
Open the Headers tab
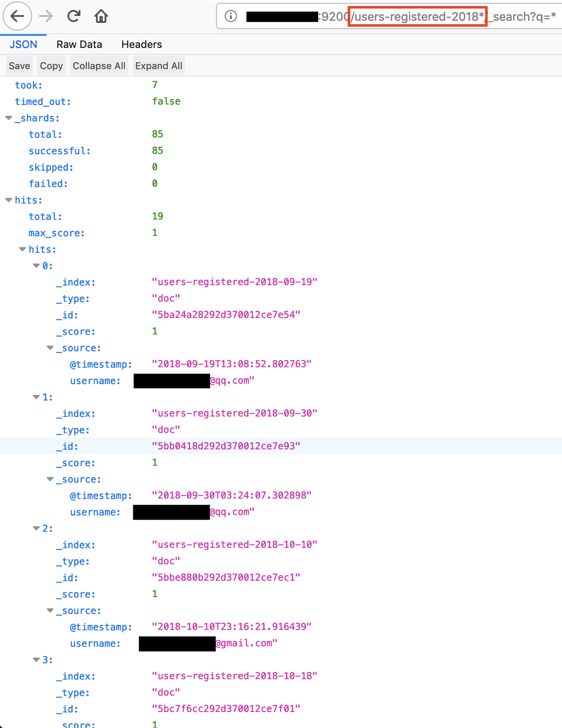(141, 45)
